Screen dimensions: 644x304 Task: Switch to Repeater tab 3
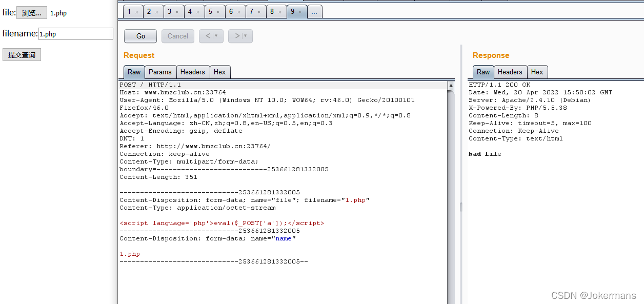[x=169, y=11]
